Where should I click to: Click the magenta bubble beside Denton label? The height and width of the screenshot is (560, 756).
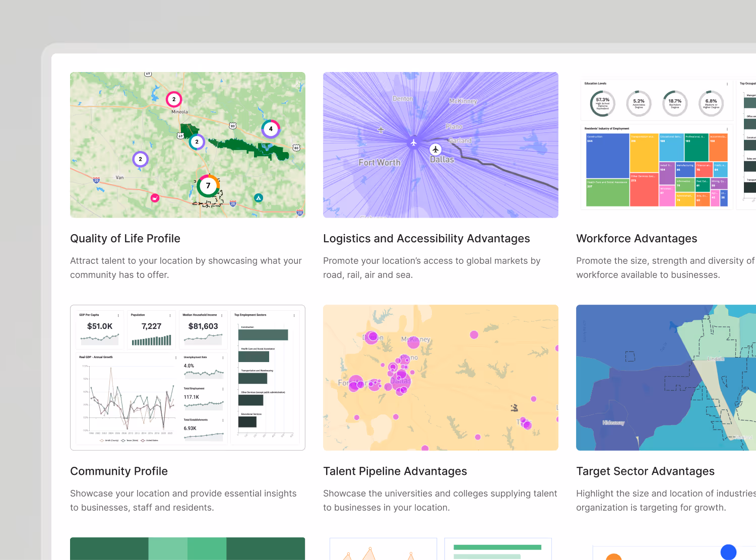(372, 336)
